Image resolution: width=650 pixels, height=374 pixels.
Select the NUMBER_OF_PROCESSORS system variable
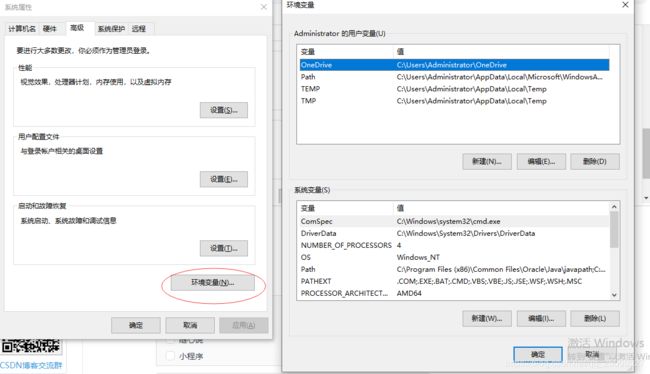pyautogui.click(x=454, y=245)
